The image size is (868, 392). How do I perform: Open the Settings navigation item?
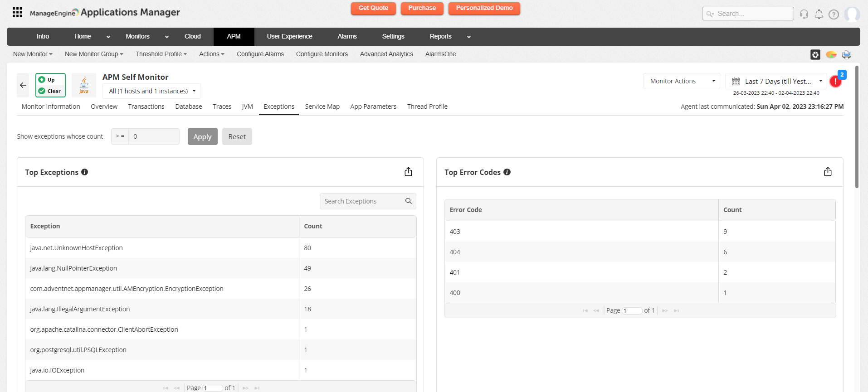tap(393, 37)
